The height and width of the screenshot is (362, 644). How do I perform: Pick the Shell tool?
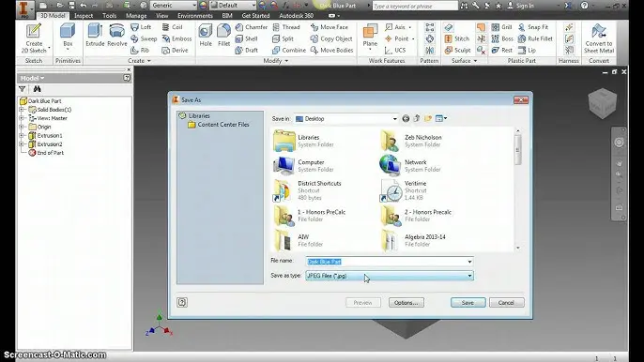click(246, 38)
